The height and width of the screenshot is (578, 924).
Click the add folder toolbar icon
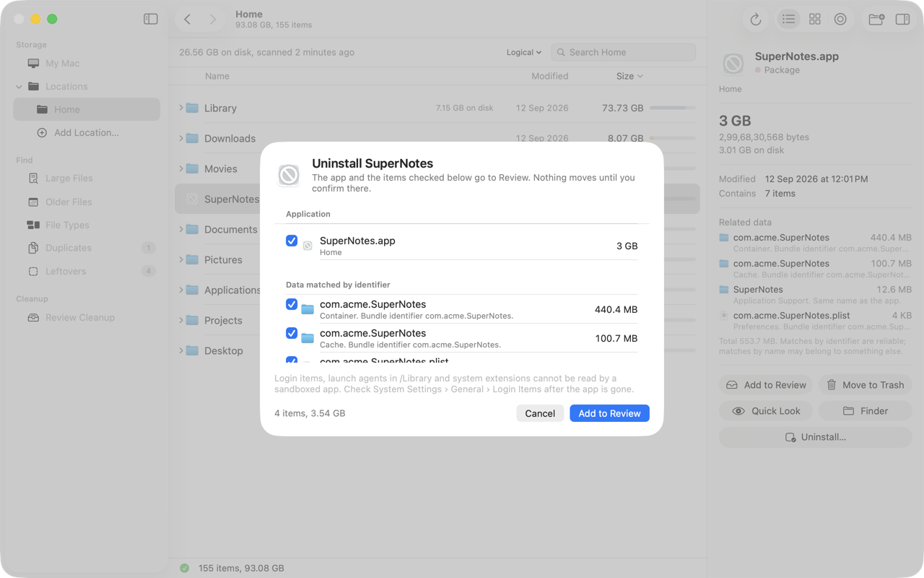pos(876,20)
